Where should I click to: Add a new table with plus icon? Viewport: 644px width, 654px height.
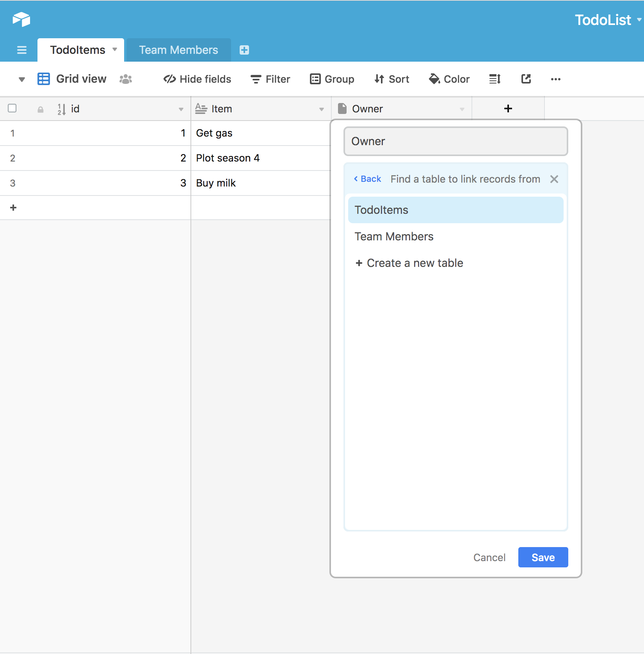click(x=244, y=50)
